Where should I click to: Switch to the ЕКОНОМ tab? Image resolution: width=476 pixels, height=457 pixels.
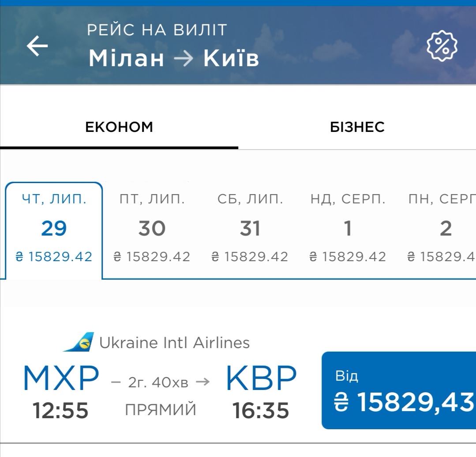(x=119, y=127)
